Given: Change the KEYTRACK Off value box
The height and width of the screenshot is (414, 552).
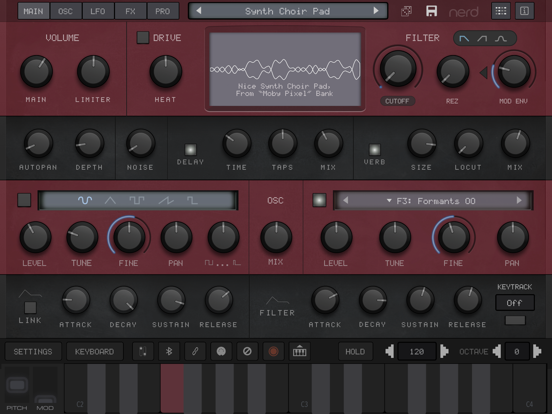Looking at the screenshot, I should [515, 303].
